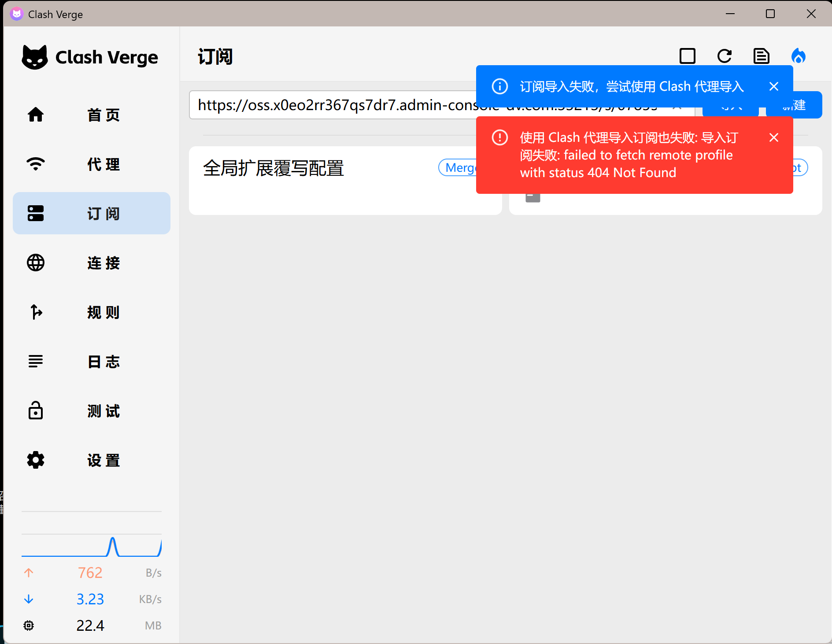
Task: Open the proxies page via the Wi-Fi icon
Action: coord(36,164)
